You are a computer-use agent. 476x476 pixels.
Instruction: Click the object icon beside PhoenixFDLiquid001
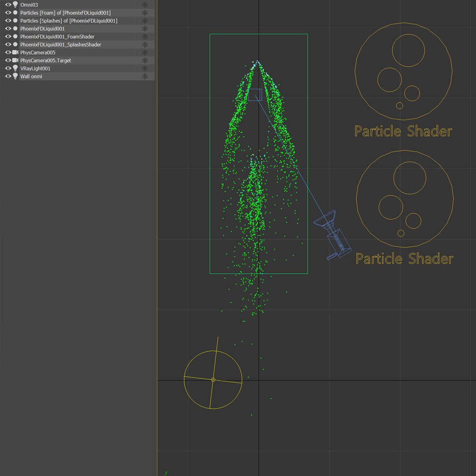pyautogui.click(x=15, y=28)
